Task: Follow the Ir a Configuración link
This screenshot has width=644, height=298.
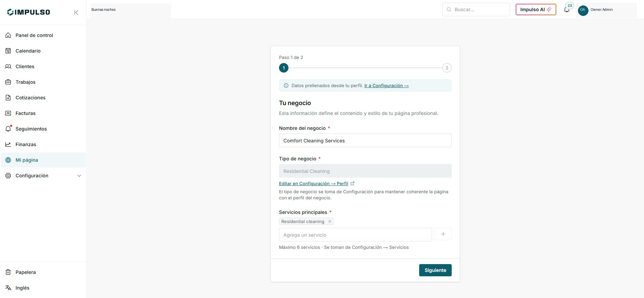Action: tap(386, 85)
